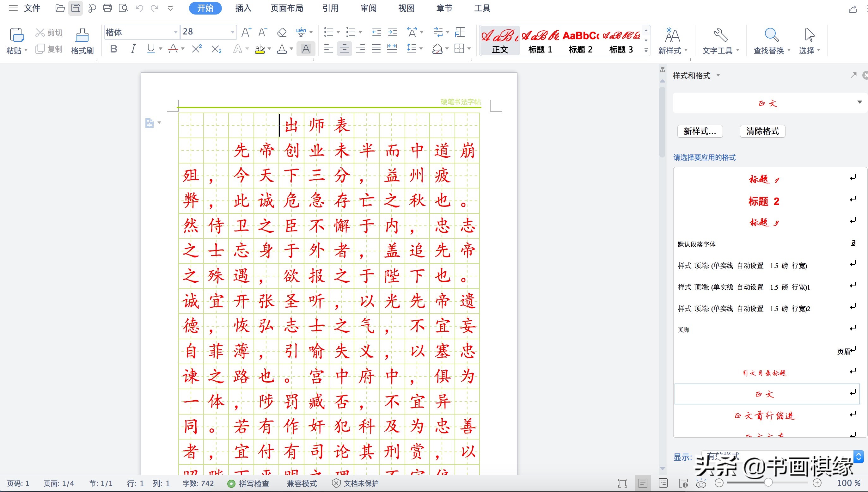Click the zoom in plus button

click(x=817, y=483)
